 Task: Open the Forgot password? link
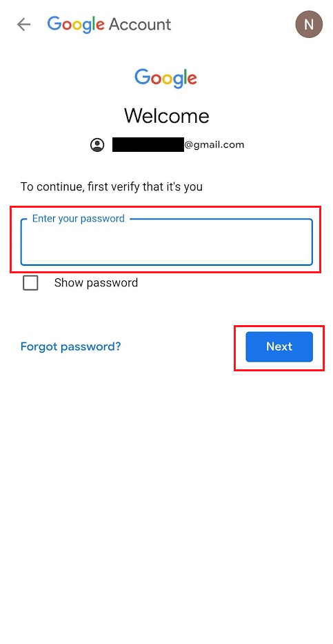70,347
